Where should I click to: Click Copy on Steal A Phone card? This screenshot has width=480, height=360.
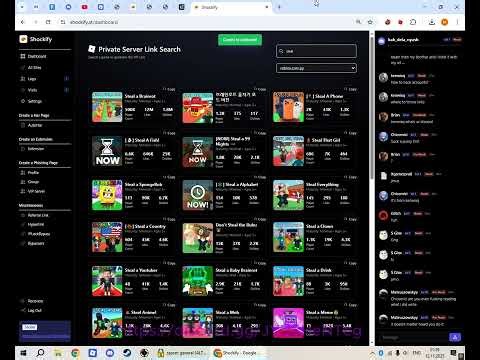coord(351,89)
